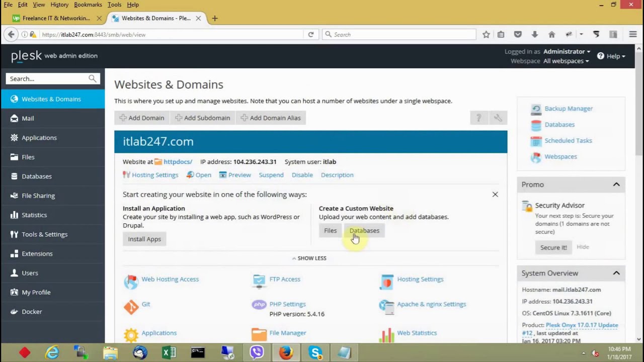644x362 pixels.
Task: Open Firefox History menu
Action: point(59,5)
